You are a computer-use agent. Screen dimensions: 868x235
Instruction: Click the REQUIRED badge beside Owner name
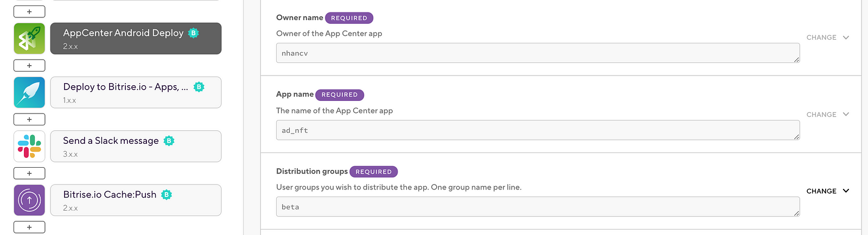tap(349, 18)
